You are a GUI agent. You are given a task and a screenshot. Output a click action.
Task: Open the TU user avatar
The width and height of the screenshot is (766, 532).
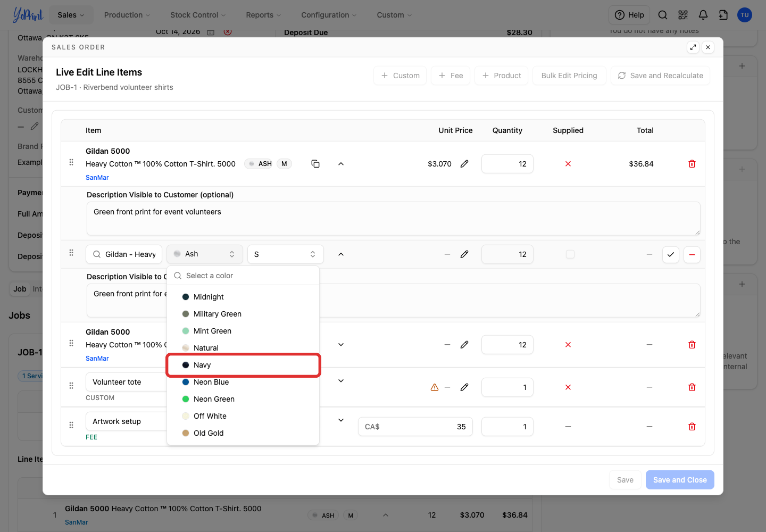(745, 15)
